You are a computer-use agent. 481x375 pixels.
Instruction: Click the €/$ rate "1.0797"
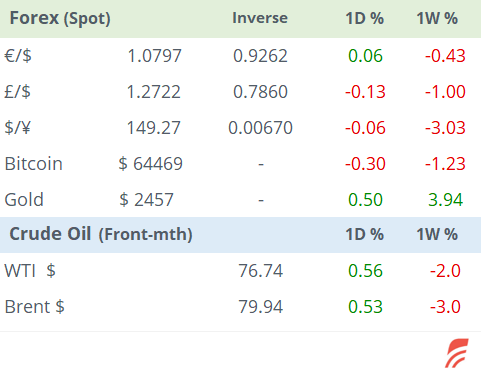[154, 56]
